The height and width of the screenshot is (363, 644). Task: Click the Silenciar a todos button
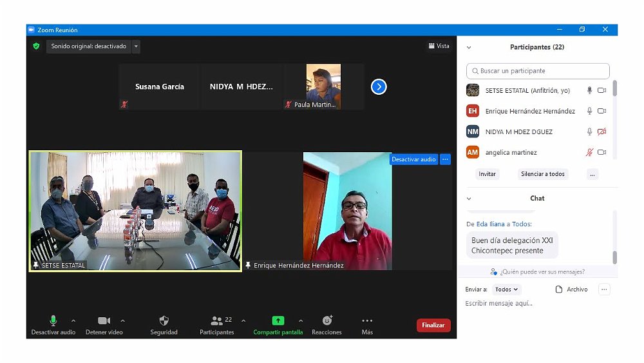click(542, 174)
